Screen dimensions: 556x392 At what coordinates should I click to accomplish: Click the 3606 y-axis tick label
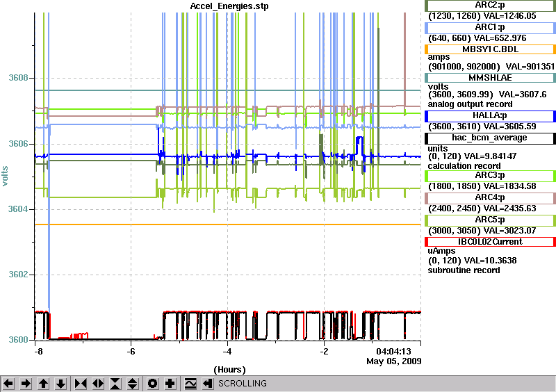(18, 144)
